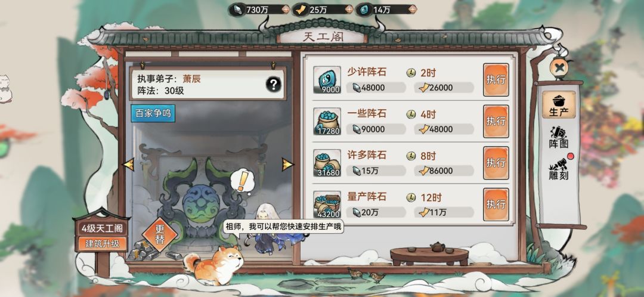Go to previous building with left arrow
The width and height of the screenshot is (644, 297).
(129, 165)
